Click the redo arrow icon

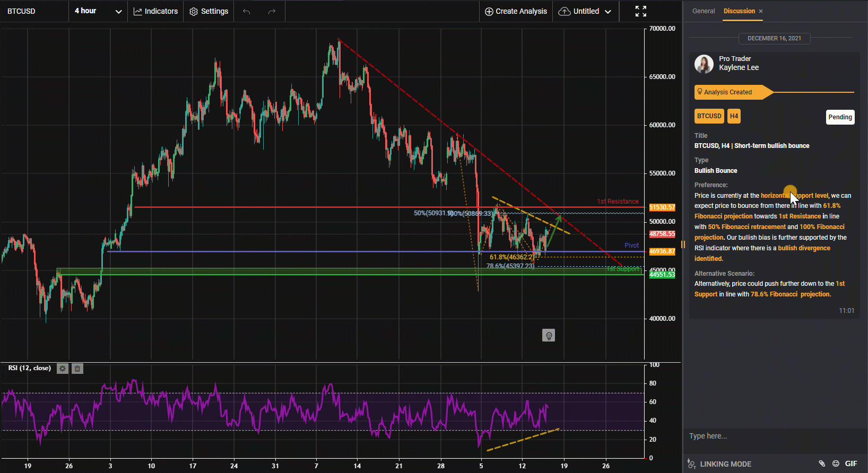272,11
